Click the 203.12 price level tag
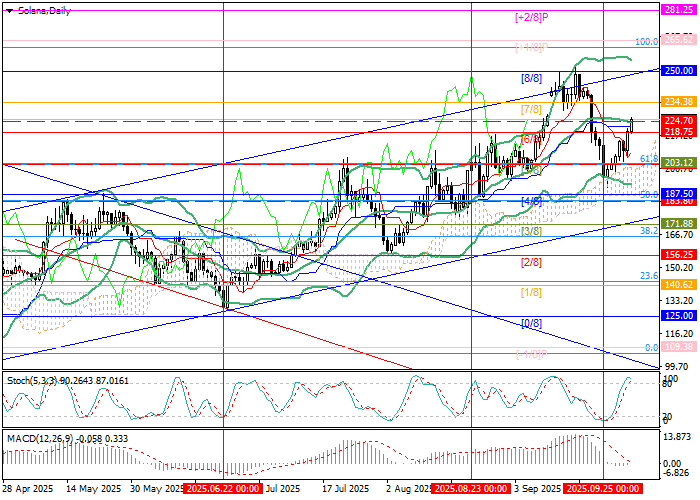 (679, 163)
